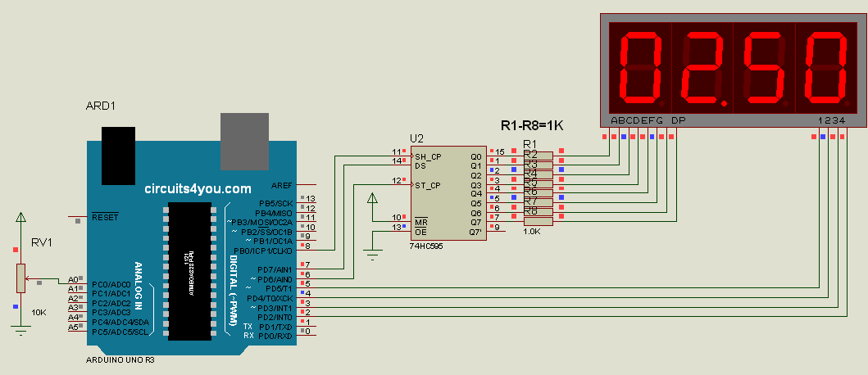
Task: Click the first display digit showing 0
Action: [640, 69]
